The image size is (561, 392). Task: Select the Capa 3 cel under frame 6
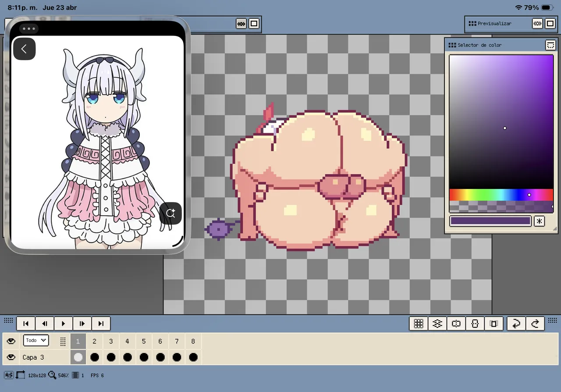[x=160, y=357]
